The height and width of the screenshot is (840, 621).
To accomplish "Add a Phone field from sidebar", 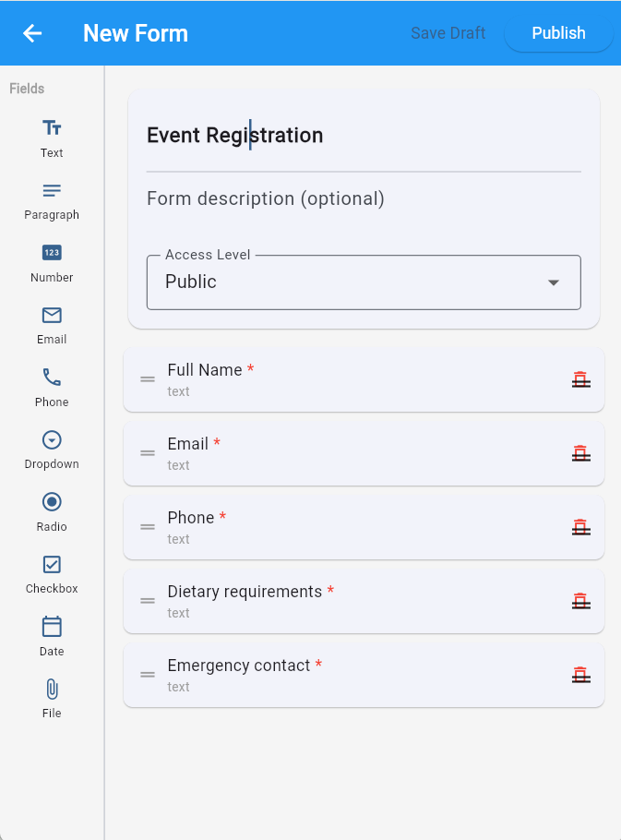I will tap(52, 389).
